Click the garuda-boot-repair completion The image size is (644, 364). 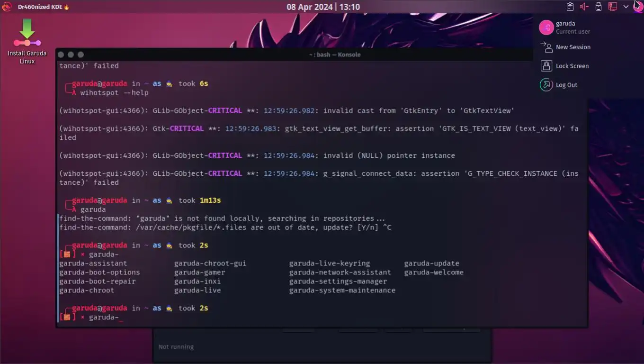(x=98, y=282)
